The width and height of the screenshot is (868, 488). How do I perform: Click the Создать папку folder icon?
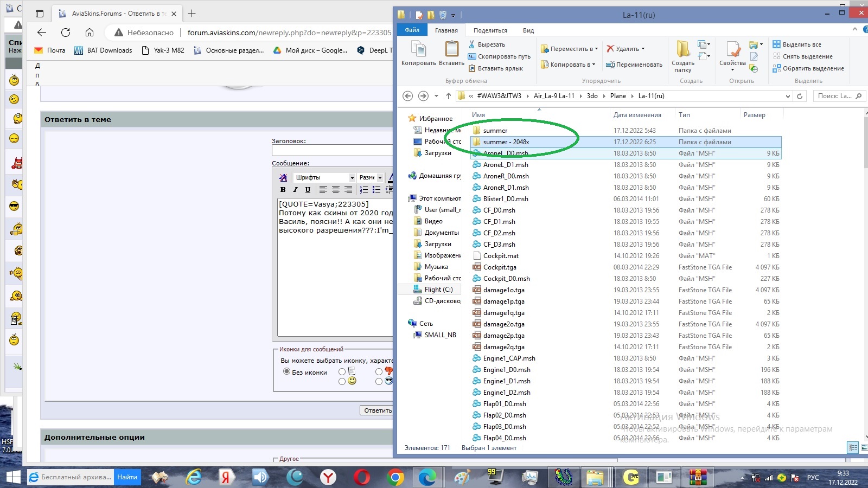click(682, 53)
